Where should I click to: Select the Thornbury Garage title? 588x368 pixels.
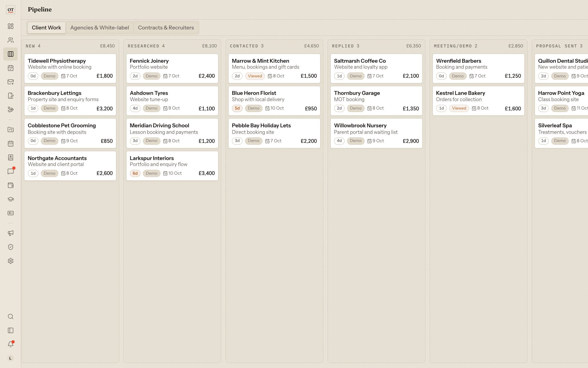pos(357,93)
